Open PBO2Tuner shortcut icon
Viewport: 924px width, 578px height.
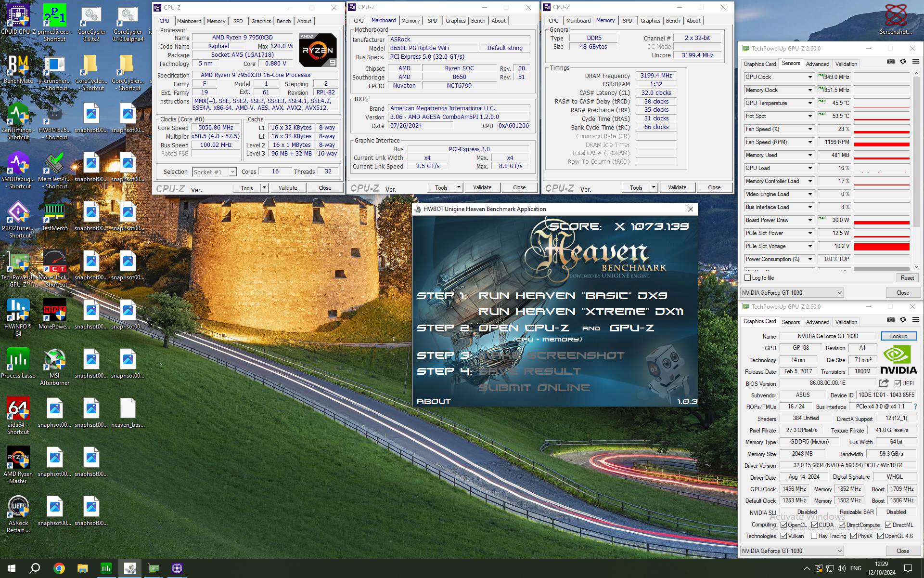pos(18,220)
